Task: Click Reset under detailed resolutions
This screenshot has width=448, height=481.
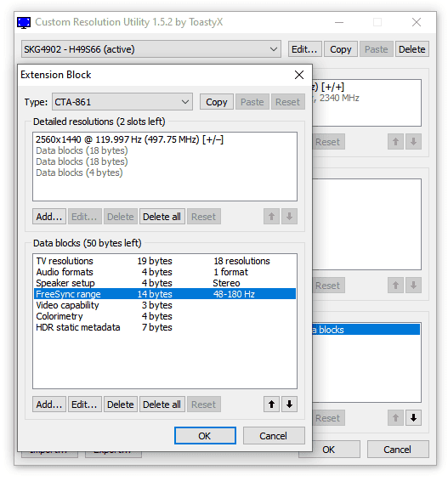Action: click(x=204, y=217)
